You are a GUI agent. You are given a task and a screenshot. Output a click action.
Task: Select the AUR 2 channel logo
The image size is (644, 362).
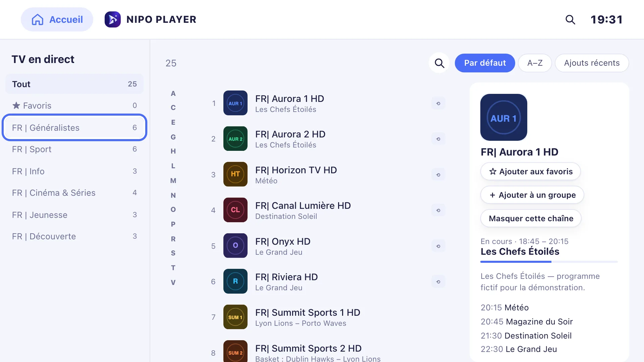point(235,139)
